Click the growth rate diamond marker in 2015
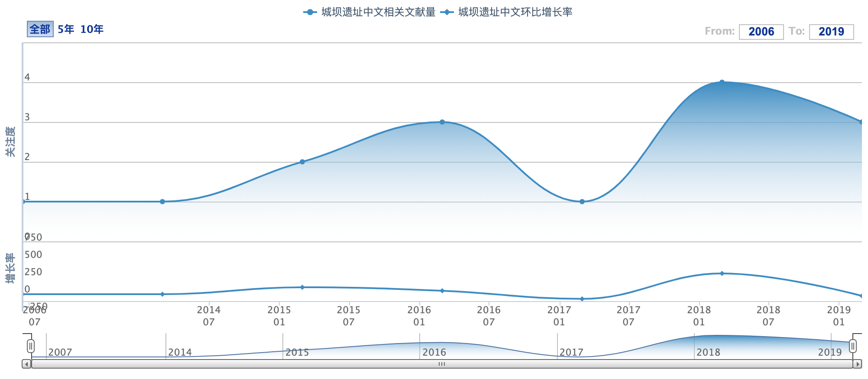This screenshot has width=868, height=379. coord(302,287)
